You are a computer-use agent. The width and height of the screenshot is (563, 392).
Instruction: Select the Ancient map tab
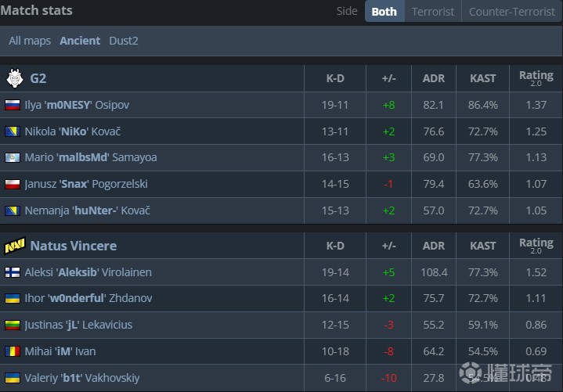[80, 41]
